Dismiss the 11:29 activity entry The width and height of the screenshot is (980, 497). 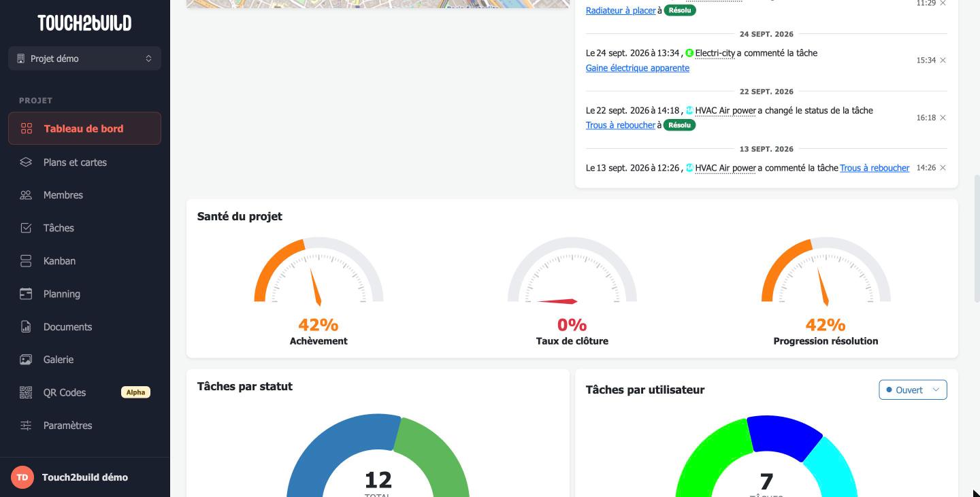[943, 3]
